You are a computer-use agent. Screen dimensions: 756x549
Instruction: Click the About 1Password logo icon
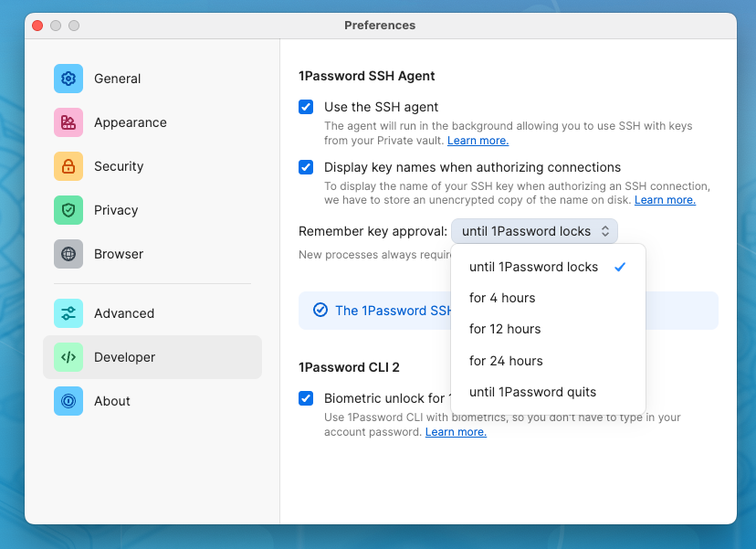tap(68, 401)
